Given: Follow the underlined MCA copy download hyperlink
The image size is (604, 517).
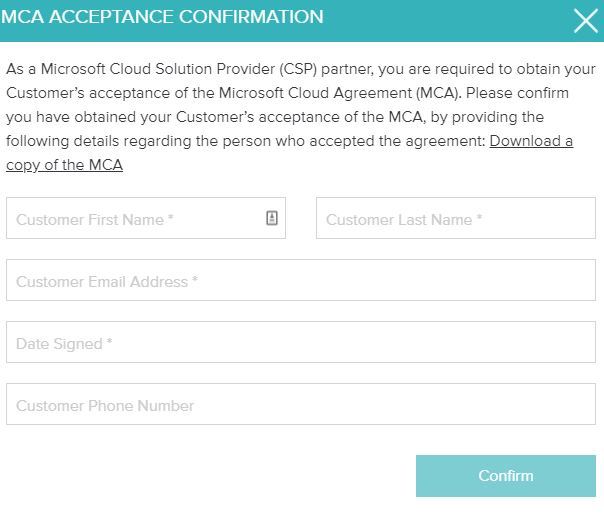Looking at the screenshot, I should click(x=65, y=165).
